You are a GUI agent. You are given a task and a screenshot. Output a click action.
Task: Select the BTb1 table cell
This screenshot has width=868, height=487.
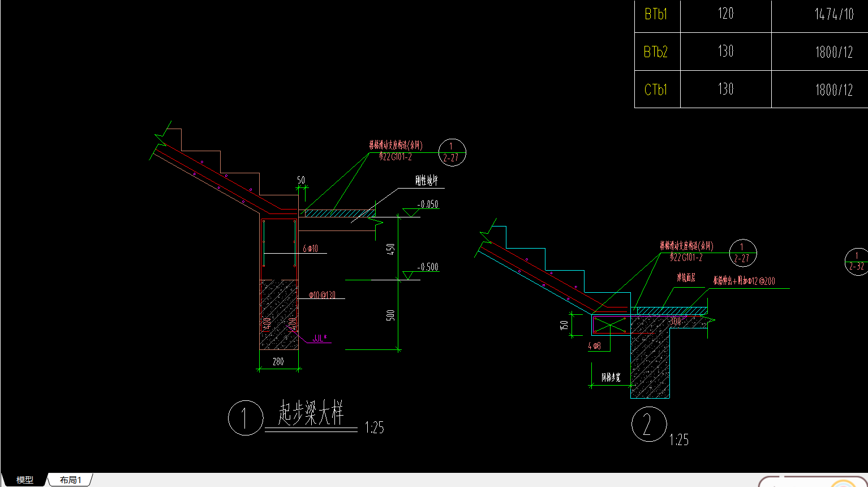tap(656, 14)
